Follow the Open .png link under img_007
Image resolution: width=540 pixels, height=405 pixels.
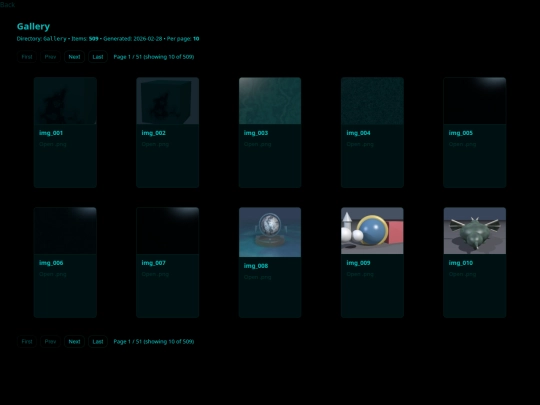coord(155,274)
